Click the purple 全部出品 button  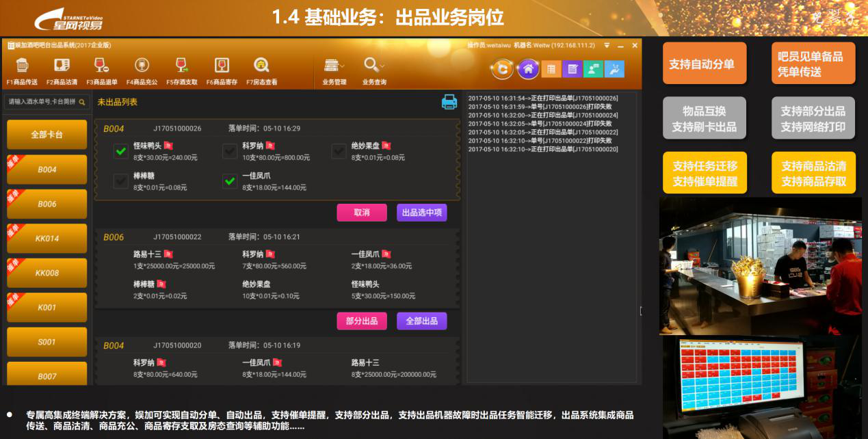click(421, 321)
